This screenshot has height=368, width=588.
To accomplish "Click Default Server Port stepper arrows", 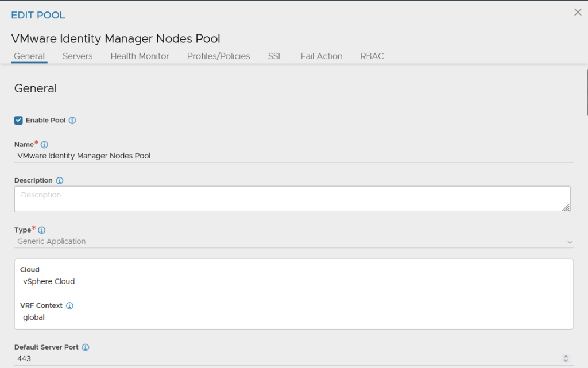I will (566, 359).
